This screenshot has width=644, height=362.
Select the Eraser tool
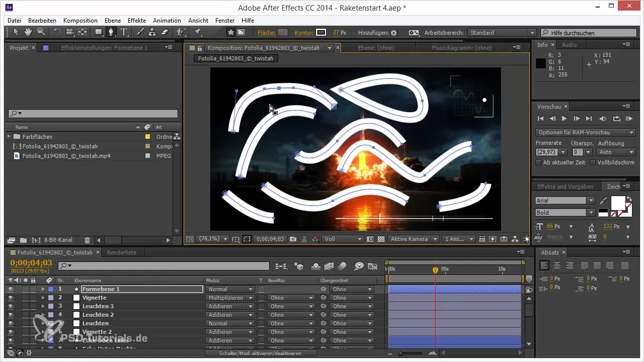165,32
